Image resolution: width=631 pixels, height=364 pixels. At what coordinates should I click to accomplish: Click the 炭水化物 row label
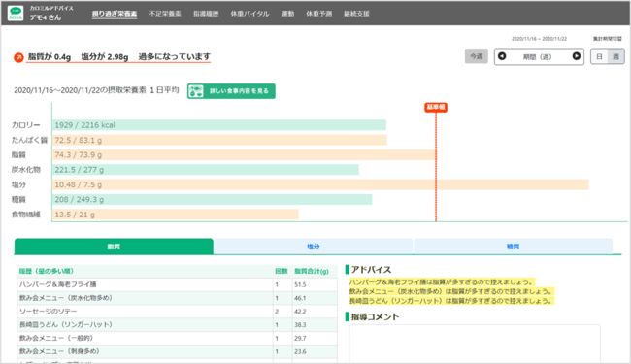26,170
